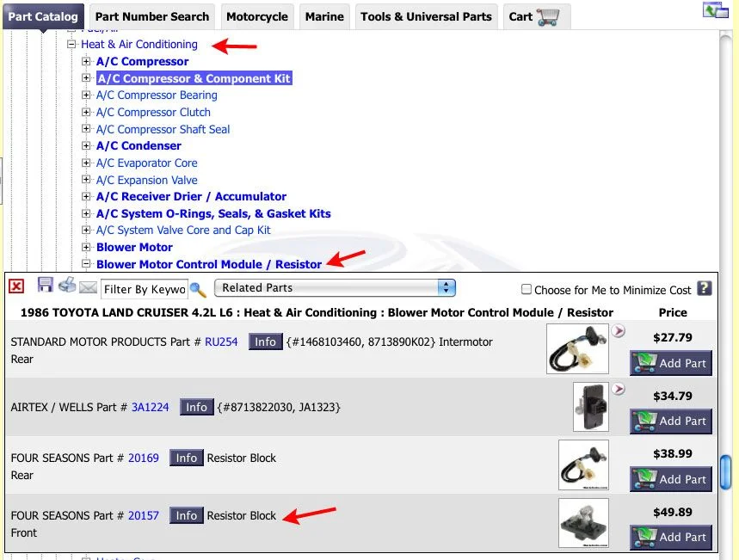Click Info button for part 20169

tap(186, 458)
